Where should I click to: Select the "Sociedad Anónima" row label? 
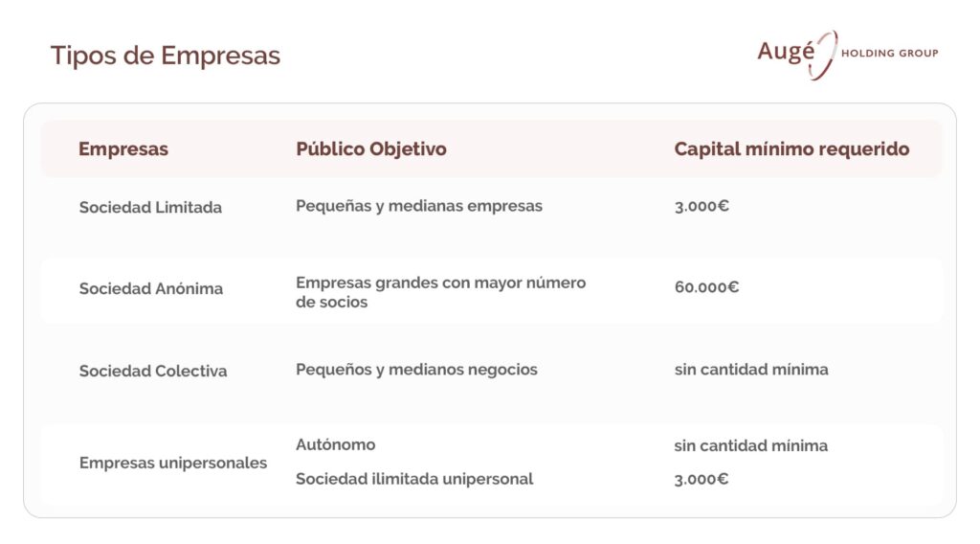tap(150, 288)
